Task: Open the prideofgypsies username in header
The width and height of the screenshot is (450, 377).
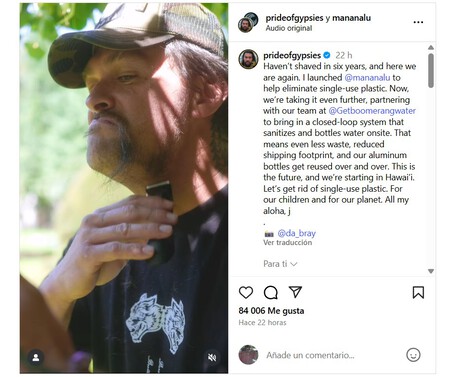Action: coord(294,18)
